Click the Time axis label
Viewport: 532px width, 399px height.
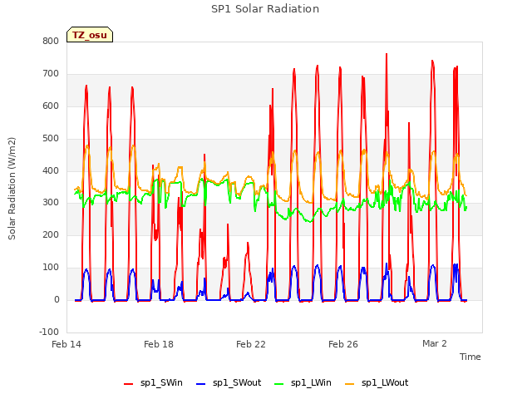470,357
